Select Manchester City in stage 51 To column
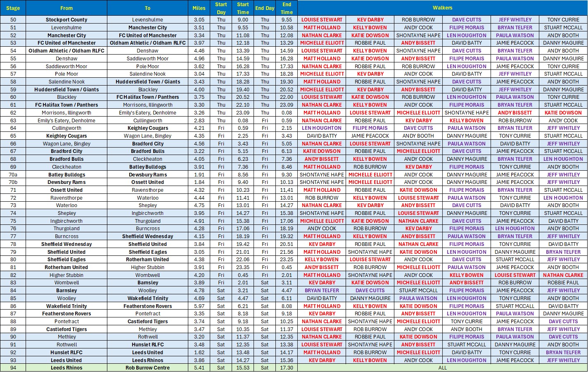Screen dimensions: 588x372 (x=148, y=28)
